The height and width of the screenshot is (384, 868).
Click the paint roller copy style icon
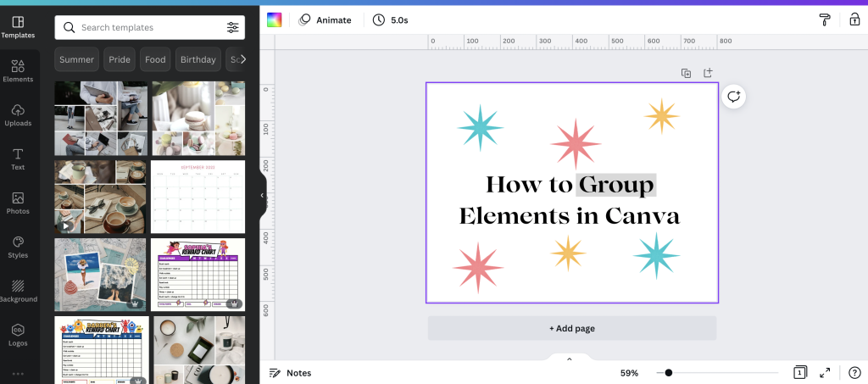825,19
